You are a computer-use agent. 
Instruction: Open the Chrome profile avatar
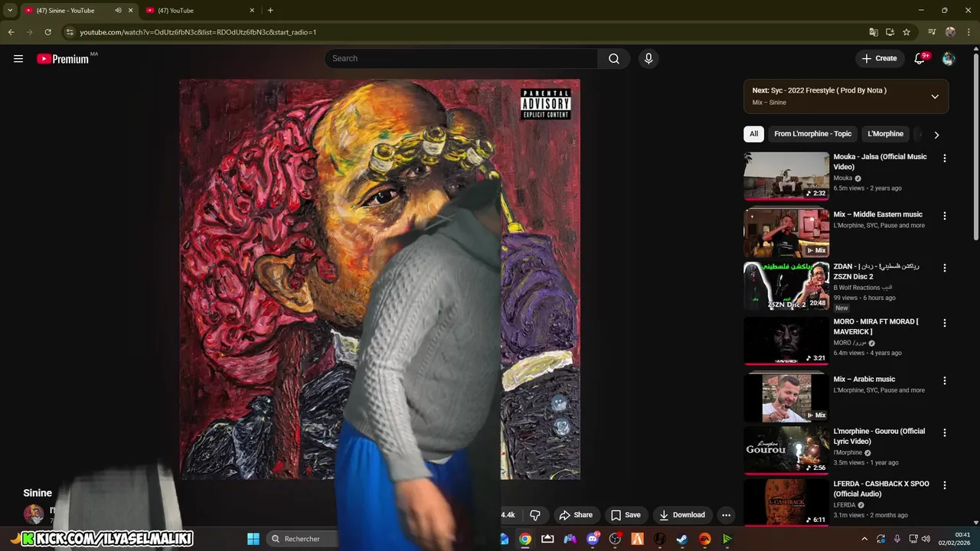coord(950,32)
